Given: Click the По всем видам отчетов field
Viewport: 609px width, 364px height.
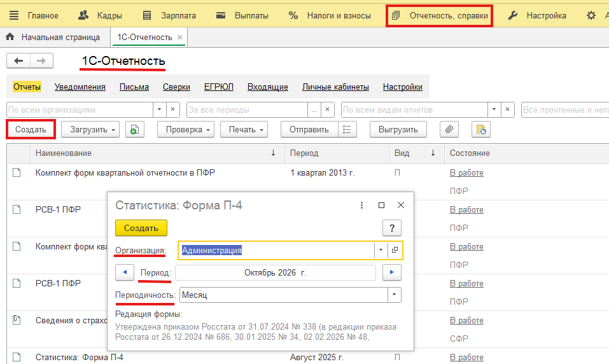Looking at the screenshot, I should (x=414, y=110).
